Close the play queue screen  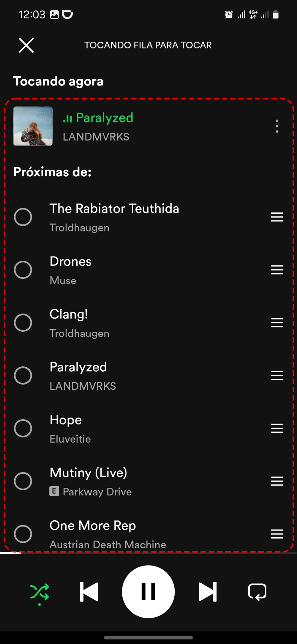pos(26,45)
